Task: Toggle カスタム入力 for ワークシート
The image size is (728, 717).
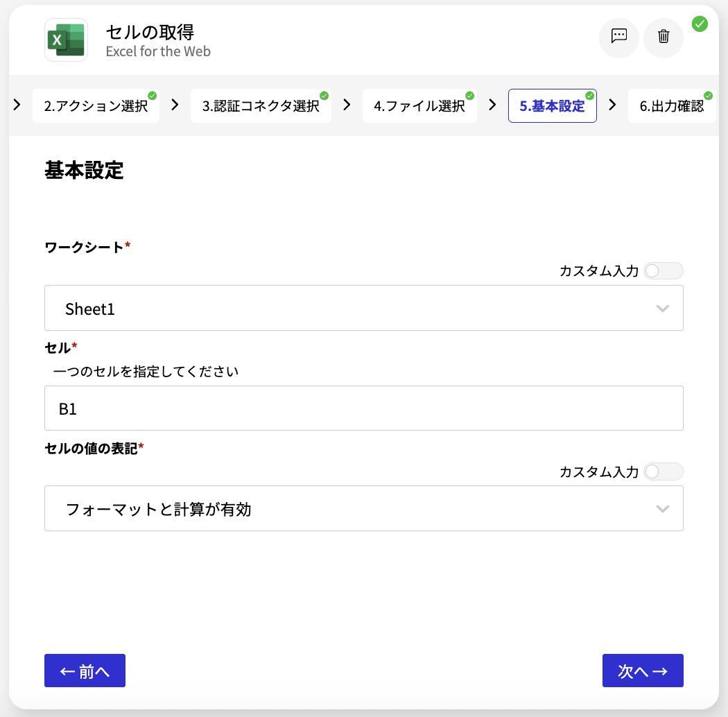Action: 664,270
